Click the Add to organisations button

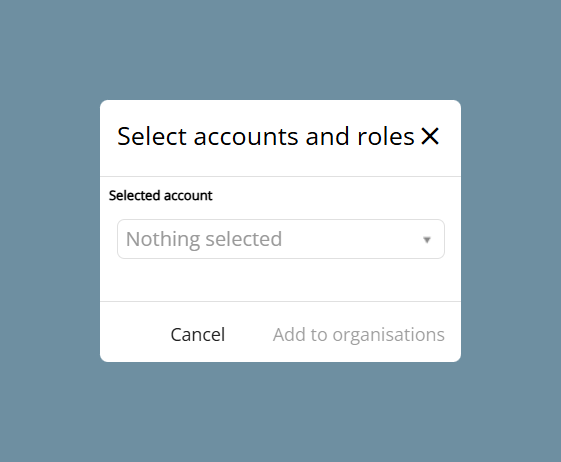tap(359, 335)
